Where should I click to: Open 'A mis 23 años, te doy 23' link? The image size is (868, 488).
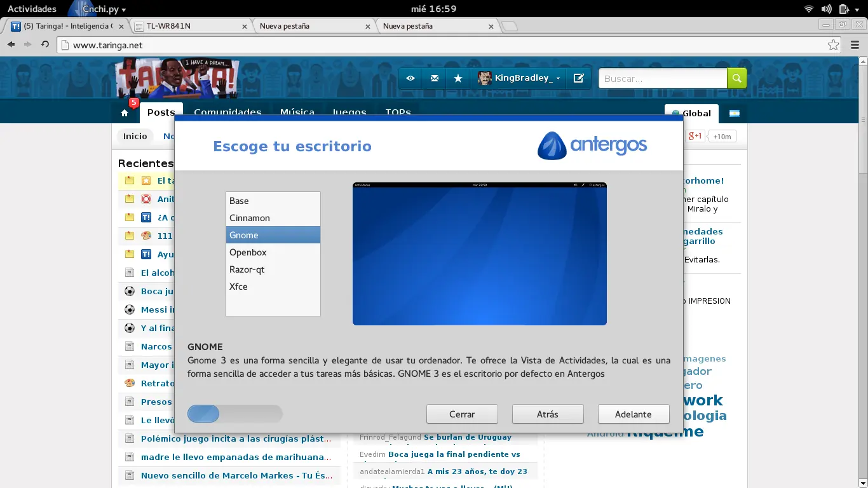pyautogui.click(x=477, y=471)
